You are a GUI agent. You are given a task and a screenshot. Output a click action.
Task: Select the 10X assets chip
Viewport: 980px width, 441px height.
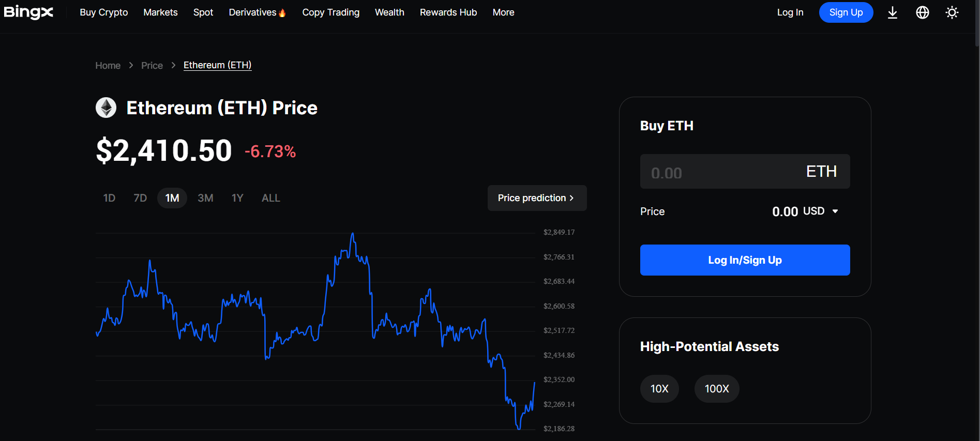[659, 389]
